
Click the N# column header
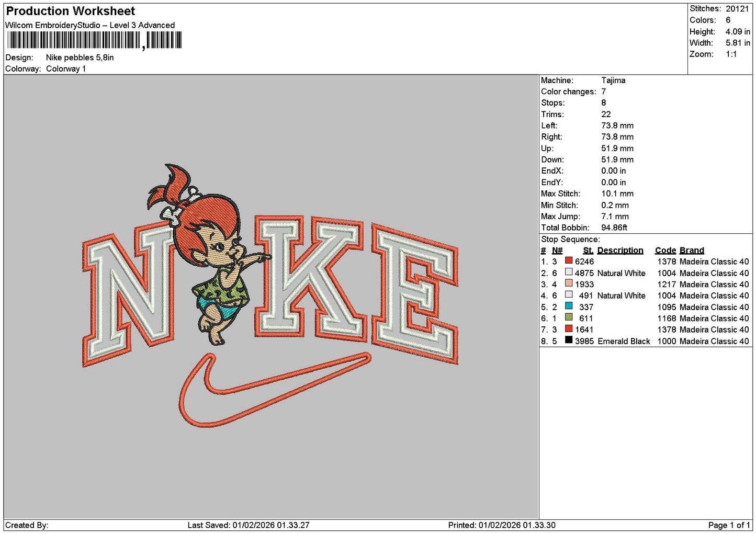click(x=557, y=251)
